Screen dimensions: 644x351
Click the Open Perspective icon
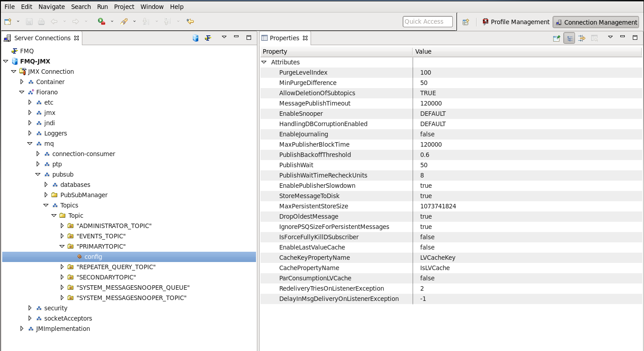pos(465,22)
